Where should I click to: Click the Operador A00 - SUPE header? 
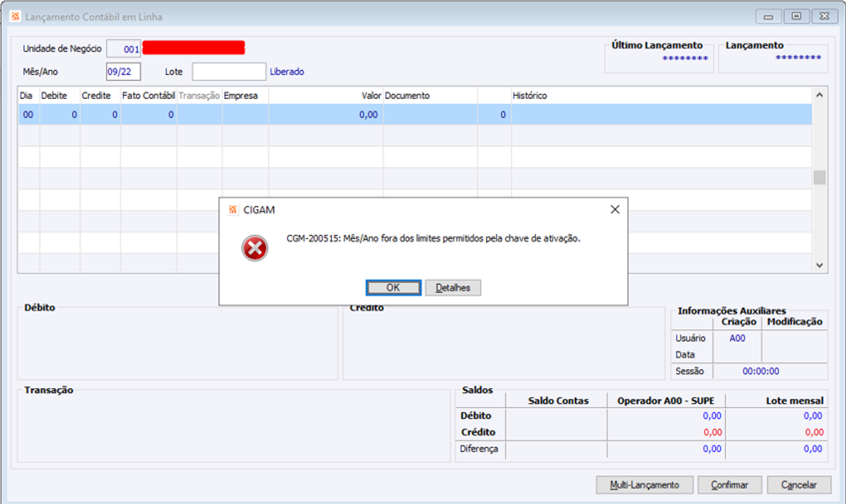tap(666, 401)
